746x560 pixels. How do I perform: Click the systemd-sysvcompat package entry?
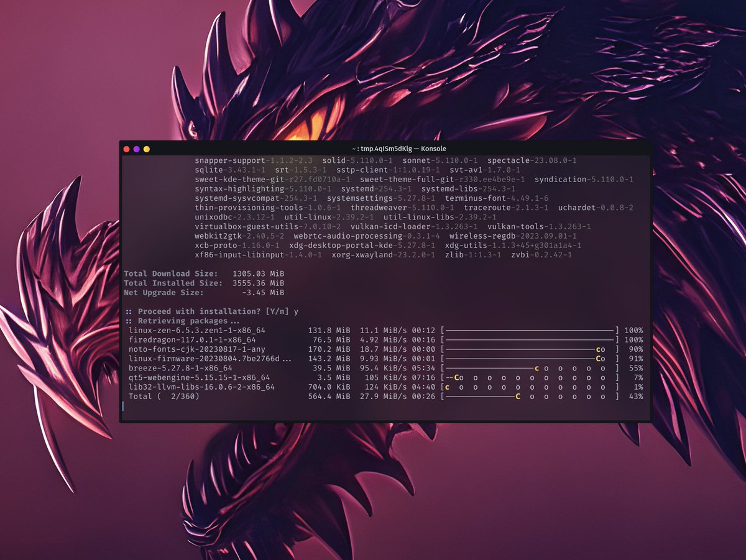click(x=256, y=198)
